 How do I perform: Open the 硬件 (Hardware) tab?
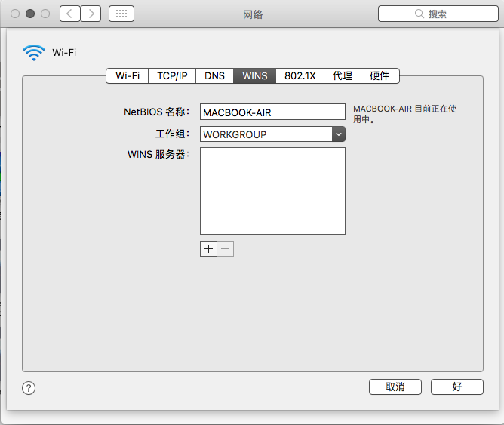(380, 76)
